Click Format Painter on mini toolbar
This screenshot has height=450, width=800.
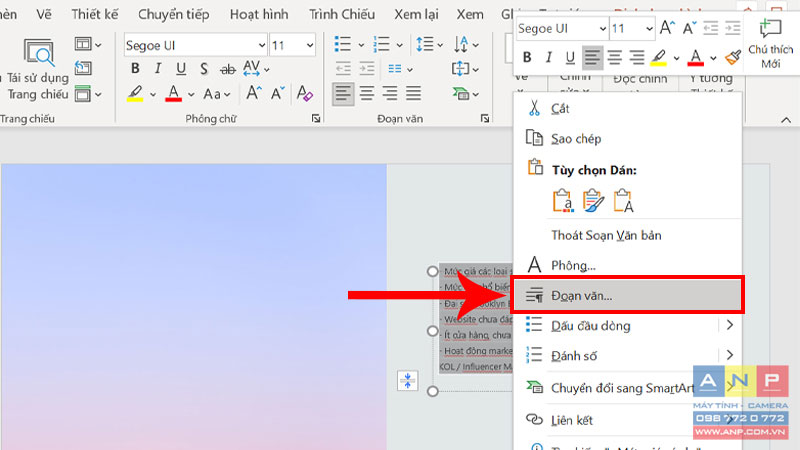coord(733,57)
